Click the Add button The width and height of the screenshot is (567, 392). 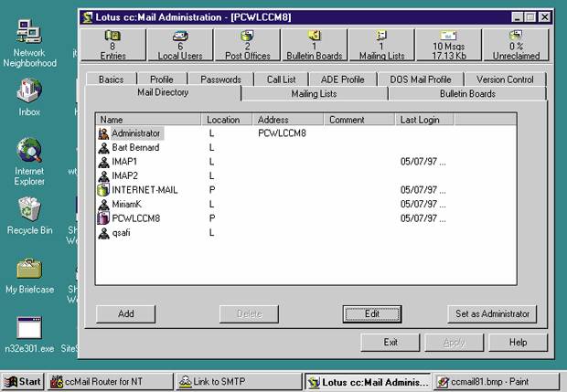coord(126,314)
